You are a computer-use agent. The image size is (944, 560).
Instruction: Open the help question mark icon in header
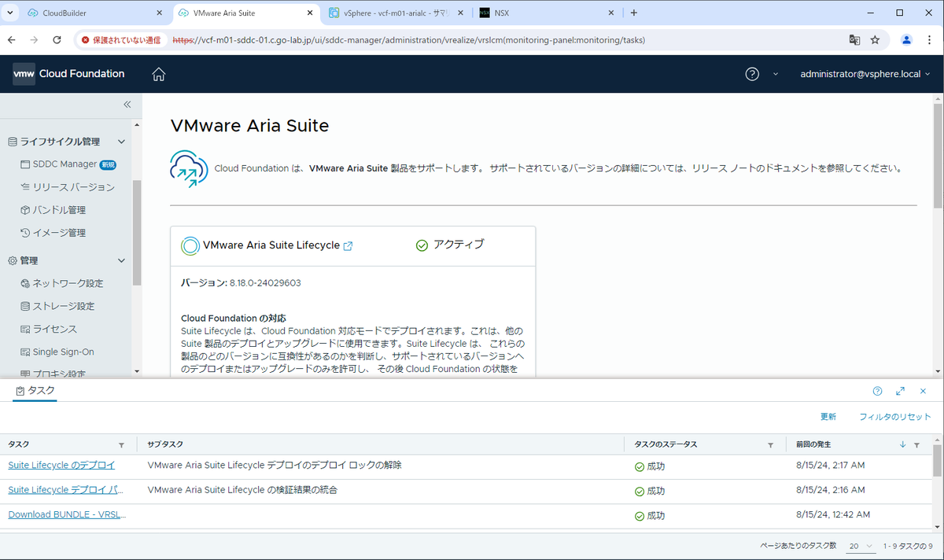(x=752, y=74)
